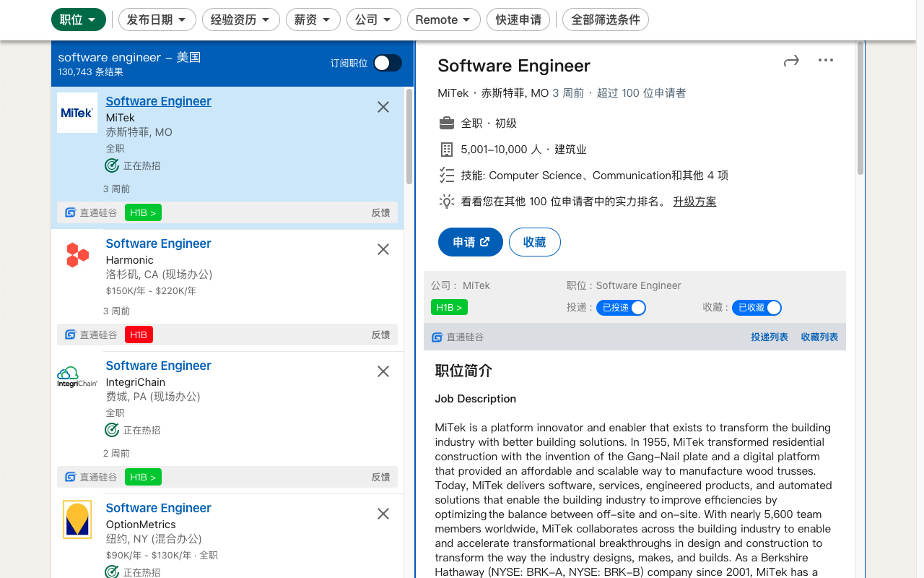924x578 pixels.
Task: Click the skills checklist icon
Action: (447, 175)
